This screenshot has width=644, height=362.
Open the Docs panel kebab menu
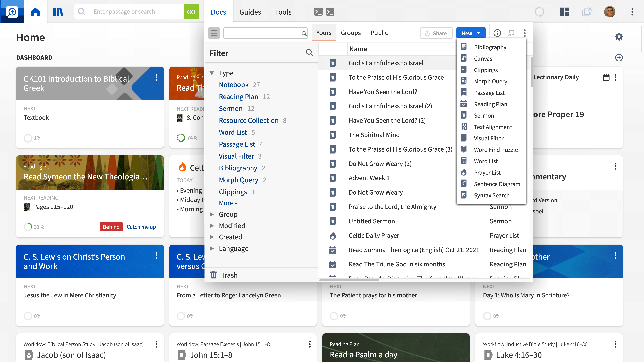525,33
